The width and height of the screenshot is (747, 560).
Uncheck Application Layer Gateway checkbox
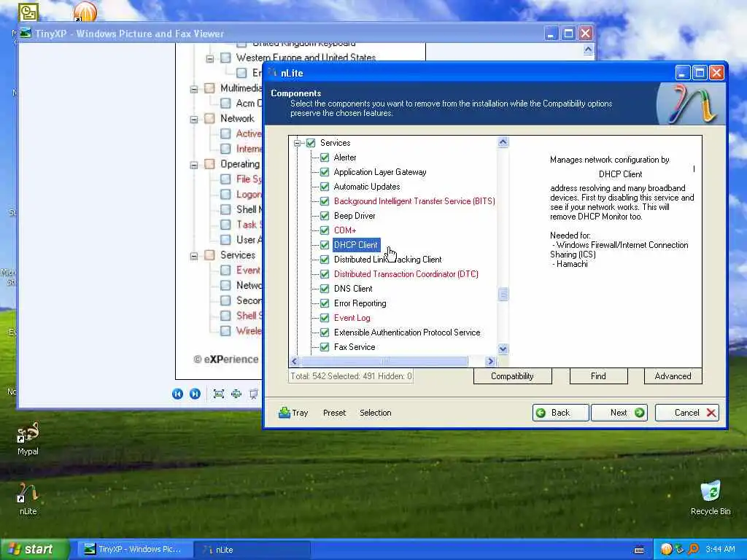pyautogui.click(x=325, y=172)
